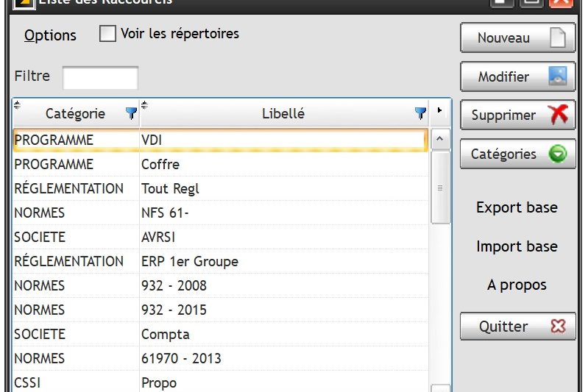
Task: Click the green arrow icon on Catégories
Action: pos(558,154)
